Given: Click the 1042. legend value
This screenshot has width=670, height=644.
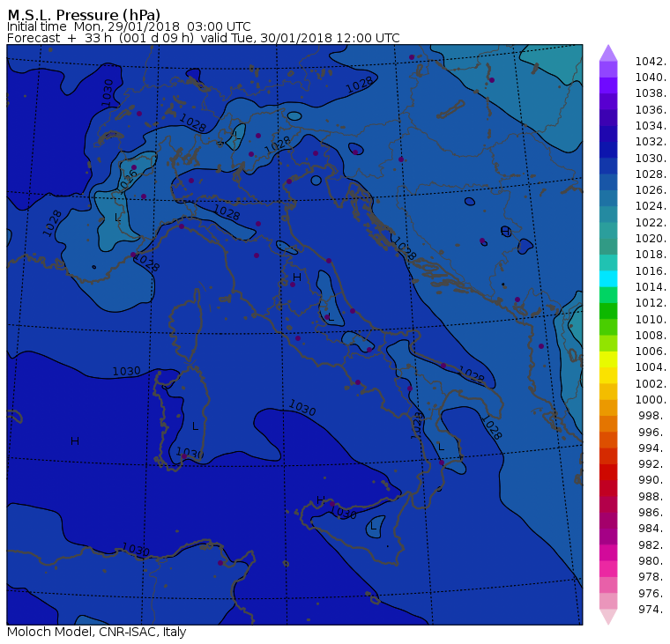Looking at the screenshot, I should coord(651,62).
